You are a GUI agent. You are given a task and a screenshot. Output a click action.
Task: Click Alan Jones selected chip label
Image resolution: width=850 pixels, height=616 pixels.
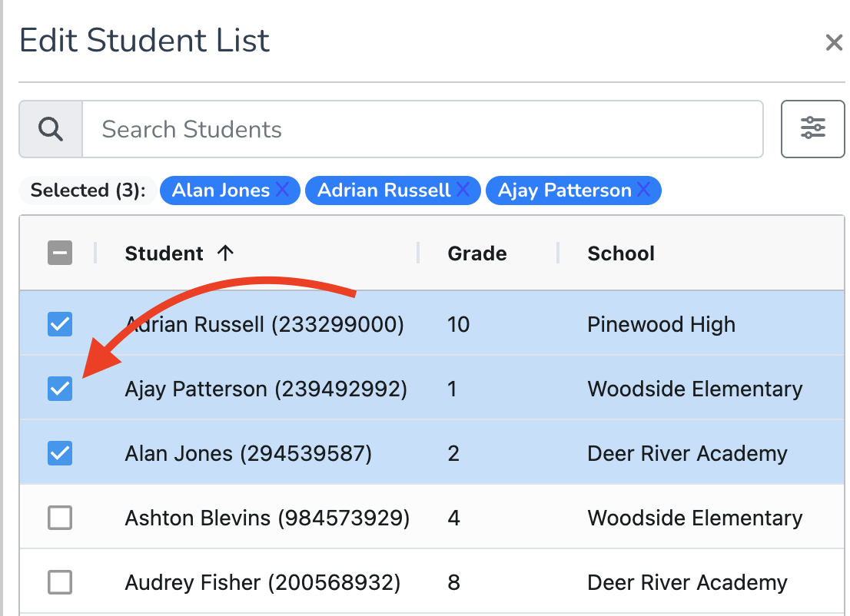click(221, 190)
